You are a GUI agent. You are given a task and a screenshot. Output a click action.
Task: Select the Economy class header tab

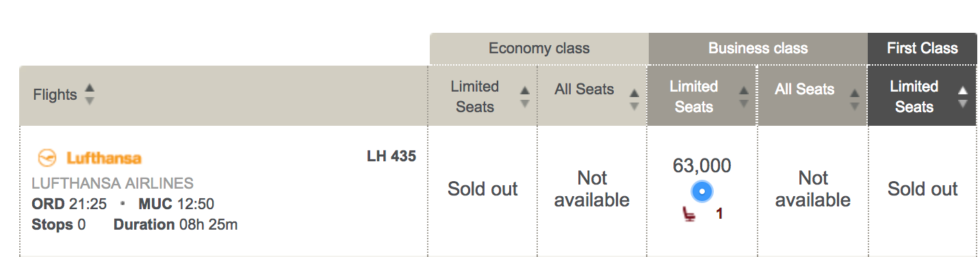pyautogui.click(x=539, y=49)
